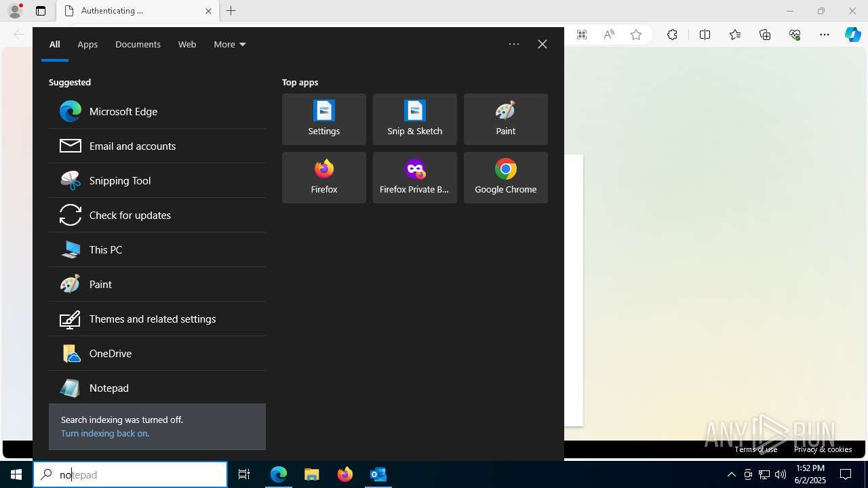868x488 pixels.
Task: Click Turn indexing back on link
Action: (x=105, y=433)
